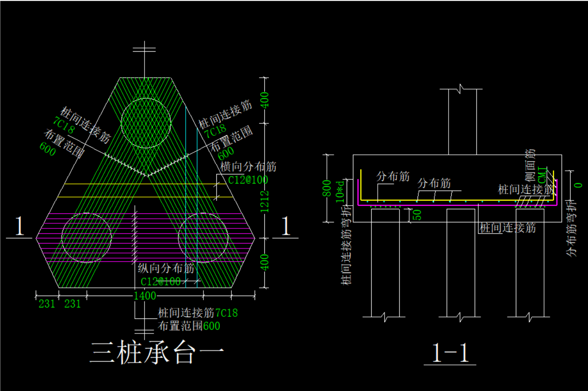Click the vertical 分布筋弯折 label
The width and height of the screenshot is (588, 391).
572,228
